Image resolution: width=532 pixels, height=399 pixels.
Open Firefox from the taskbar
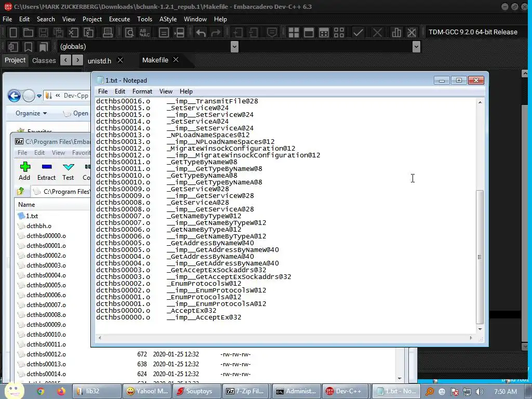(61, 391)
